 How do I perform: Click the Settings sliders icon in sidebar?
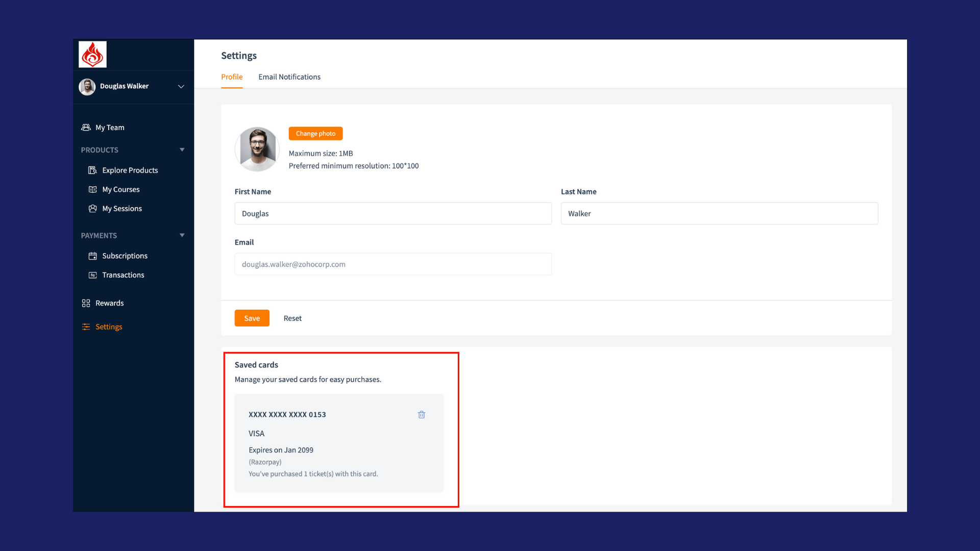86,327
